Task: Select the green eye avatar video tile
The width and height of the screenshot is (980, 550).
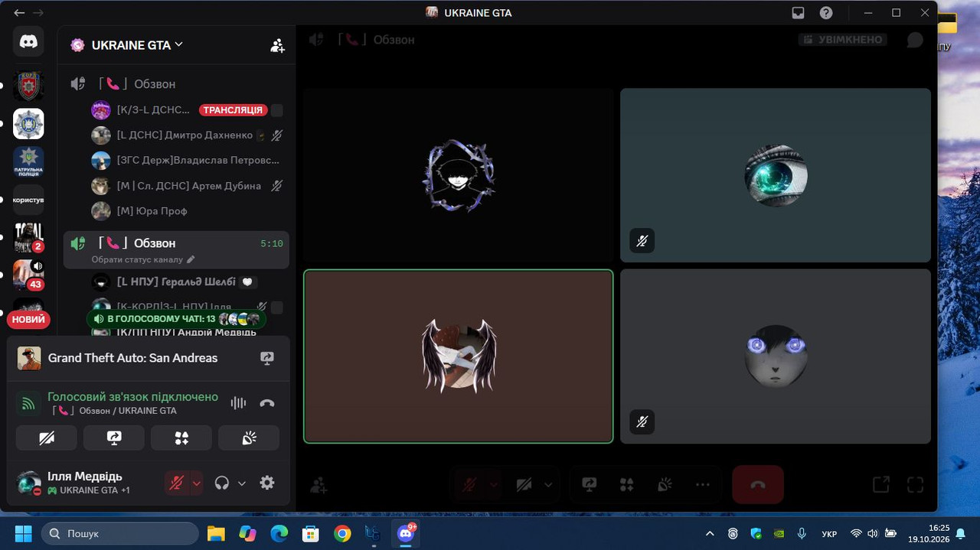Action: pos(776,175)
